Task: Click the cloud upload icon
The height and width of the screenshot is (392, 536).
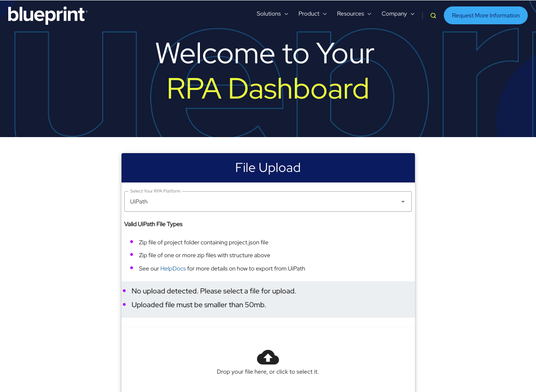Action: (x=268, y=357)
